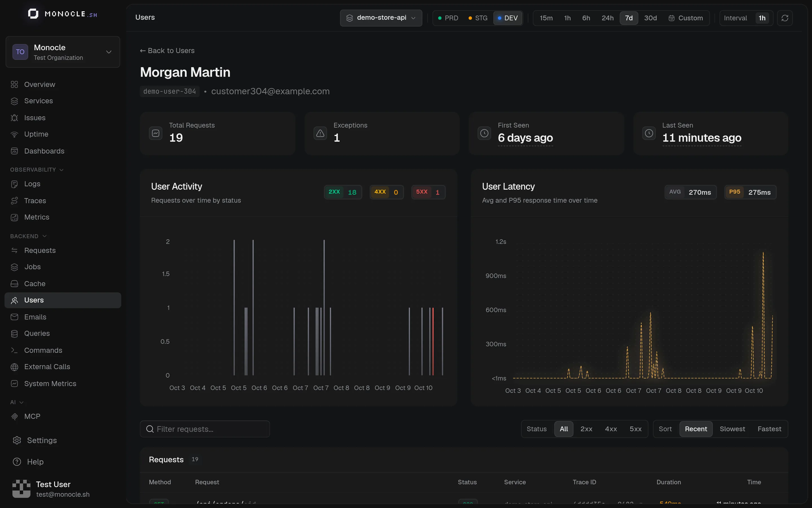Choose the Custom time range
This screenshot has height=508, width=812.
(685, 18)
